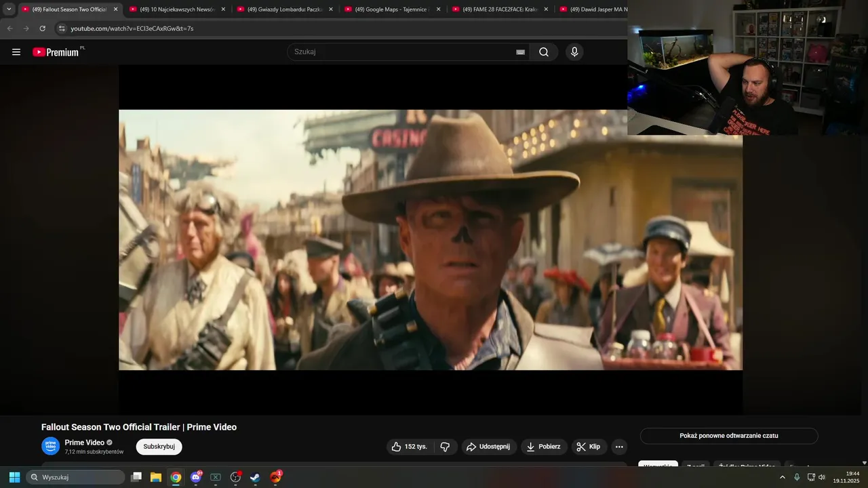Click the 7,12 mln subskrybentów text

coord(94,452)
